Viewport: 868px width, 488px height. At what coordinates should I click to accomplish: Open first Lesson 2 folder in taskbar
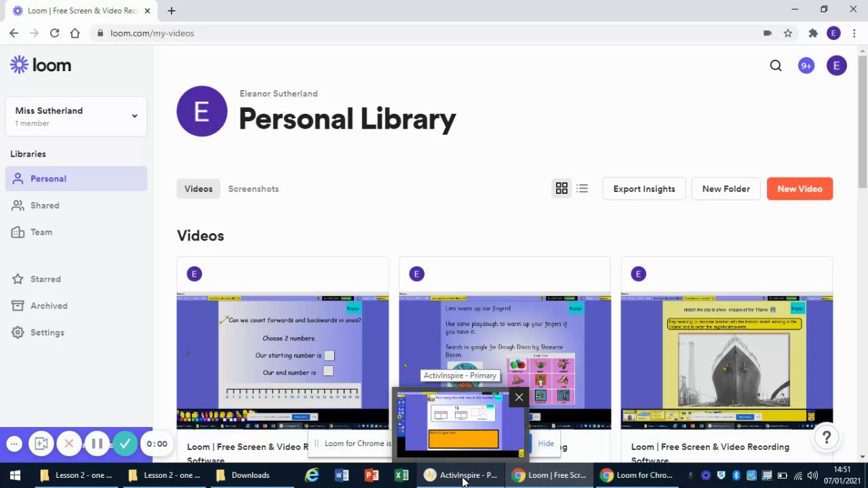pos(76,475)
